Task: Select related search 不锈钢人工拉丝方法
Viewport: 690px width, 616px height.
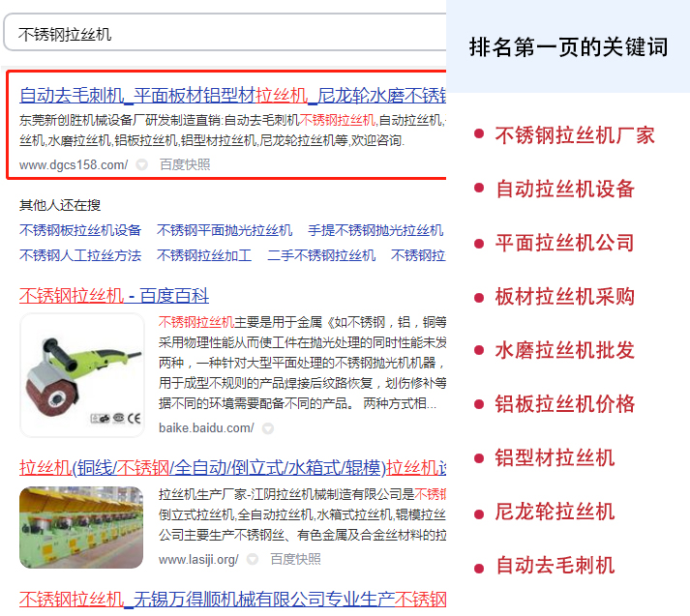Action: pos(80,255)
